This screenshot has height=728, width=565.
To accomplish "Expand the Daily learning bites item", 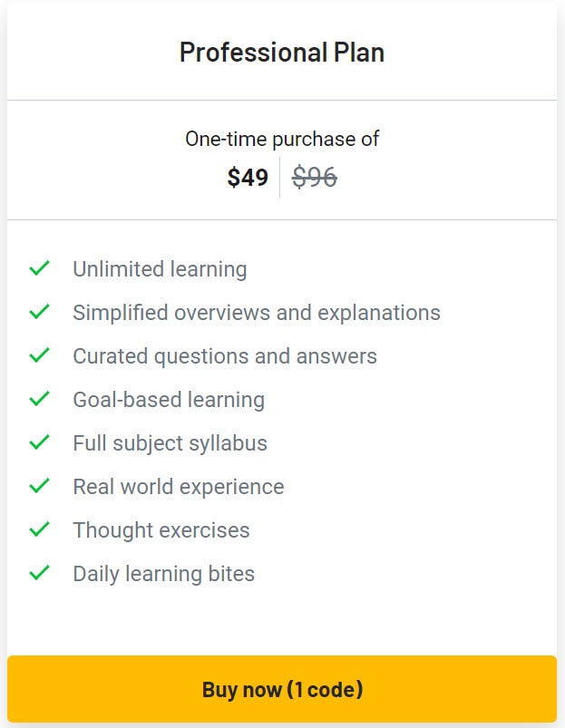I will (x=164, y=573).
